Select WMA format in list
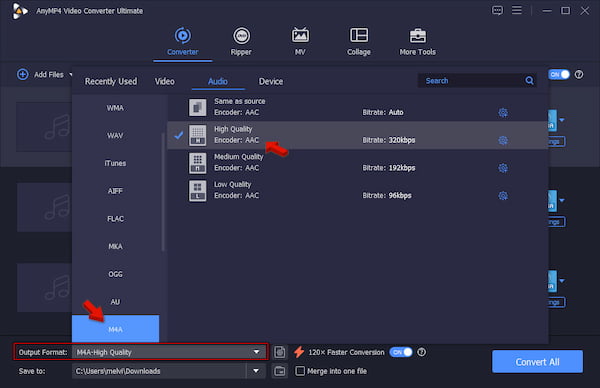Viewport: 600px width, 388px height. [115, 108]
